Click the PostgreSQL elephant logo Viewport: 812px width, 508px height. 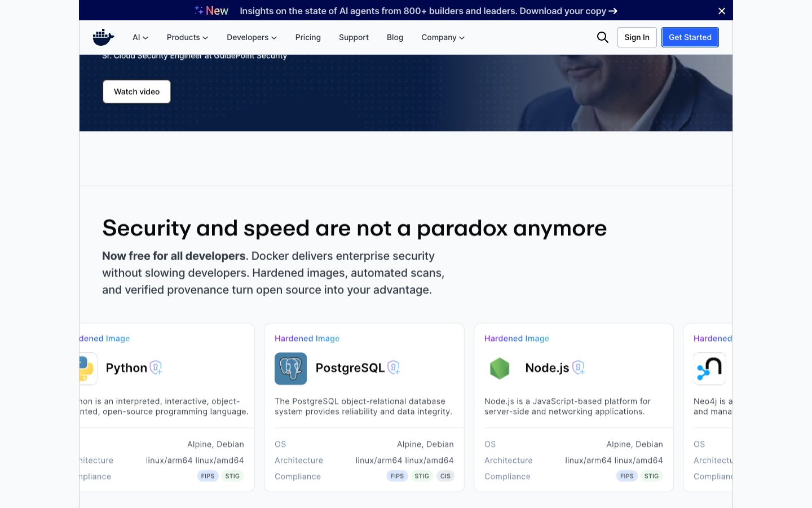290,369
